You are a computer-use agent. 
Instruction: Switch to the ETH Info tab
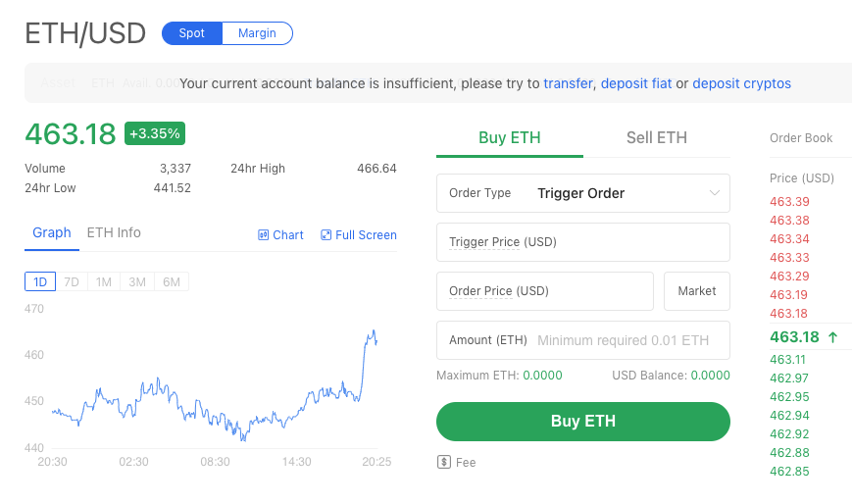114,233
